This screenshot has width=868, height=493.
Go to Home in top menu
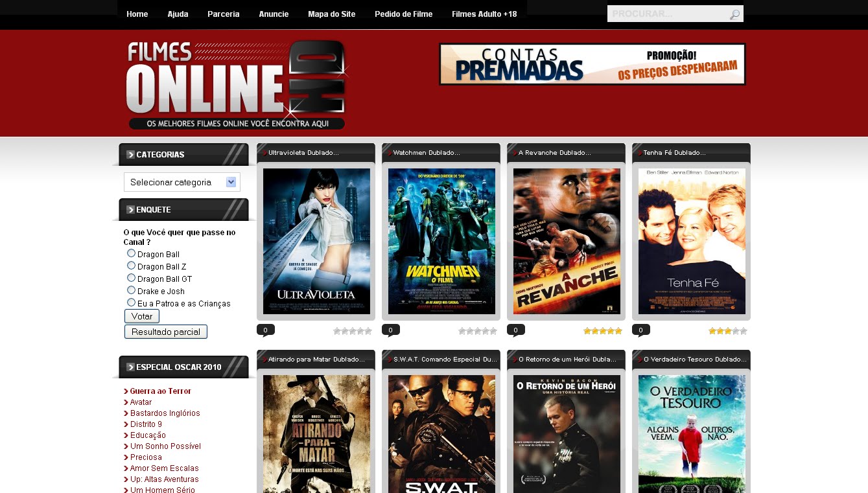click(x=137, y=14)
